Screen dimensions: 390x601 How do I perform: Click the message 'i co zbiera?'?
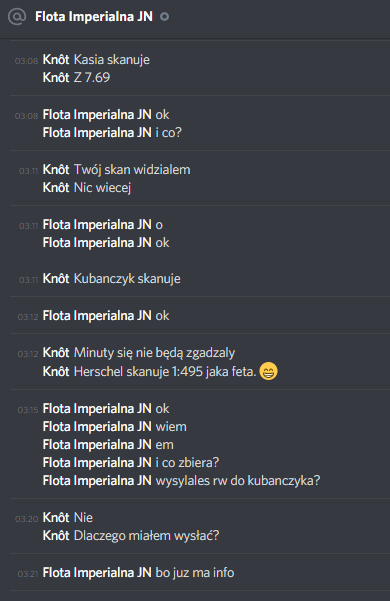187,463
